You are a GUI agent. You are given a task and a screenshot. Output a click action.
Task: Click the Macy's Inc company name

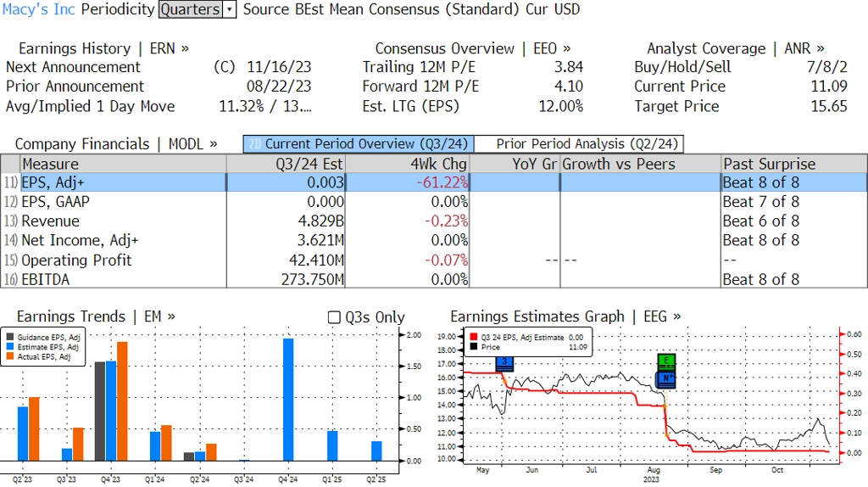coord(39,9)
